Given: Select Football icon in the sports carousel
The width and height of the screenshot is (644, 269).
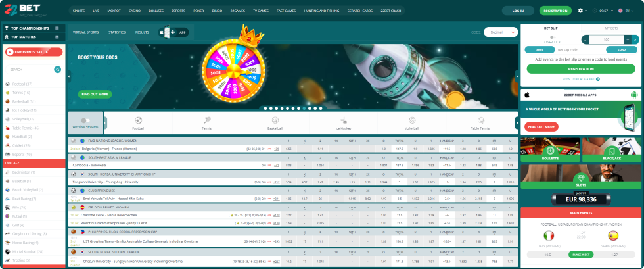Looking at the screenshot, I should tap(139, 120).
